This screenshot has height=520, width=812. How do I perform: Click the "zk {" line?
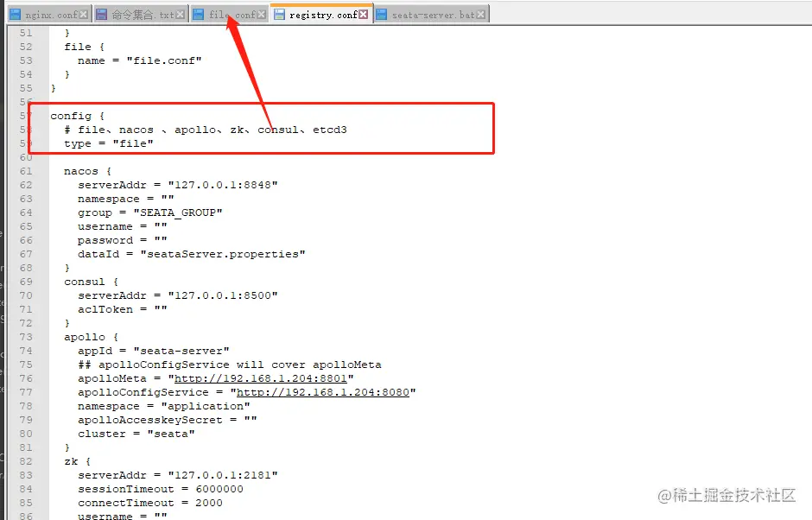[x=77, y=461]
